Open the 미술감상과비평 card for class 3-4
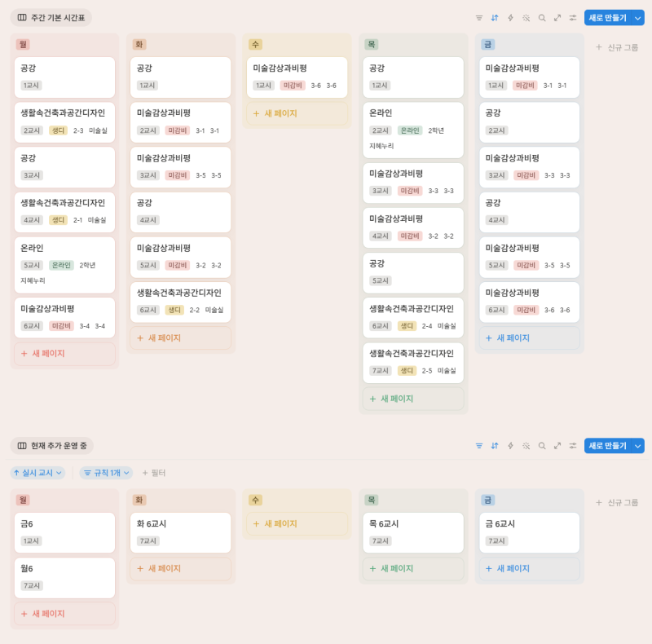 click(64, 318)
